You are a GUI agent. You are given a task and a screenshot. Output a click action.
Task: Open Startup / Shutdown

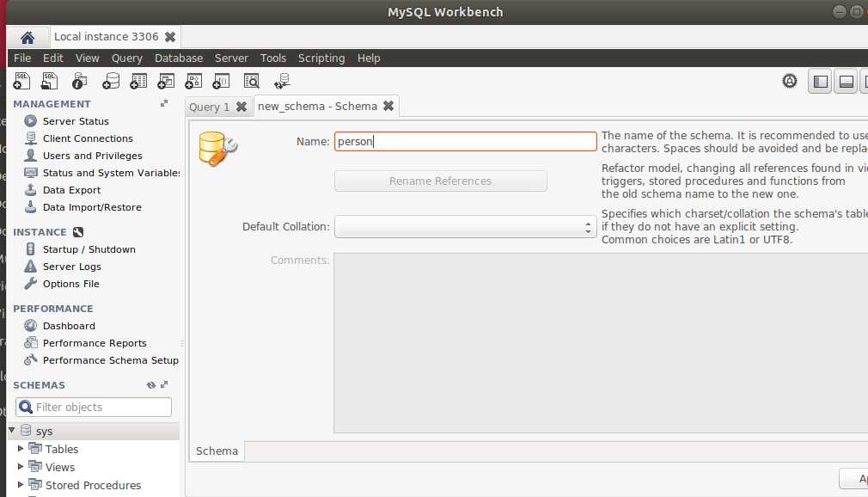pyautogui.click(x=80, y=249)
